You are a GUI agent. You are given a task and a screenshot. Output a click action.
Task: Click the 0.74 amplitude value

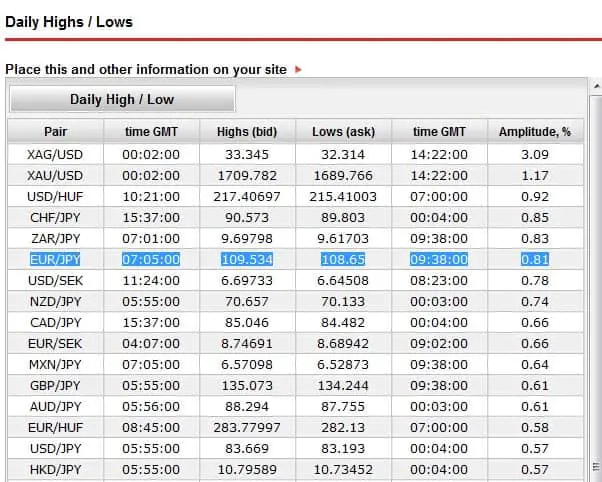coord(535,301)
